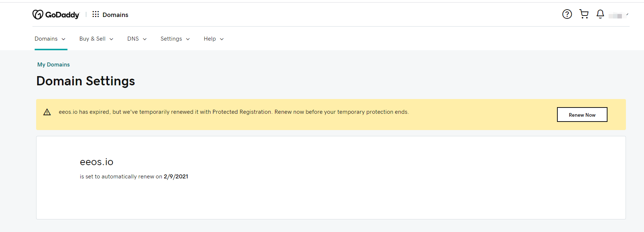Open the account profile menu
Viewport: 644px width, 232px height.
coord(619,15)
